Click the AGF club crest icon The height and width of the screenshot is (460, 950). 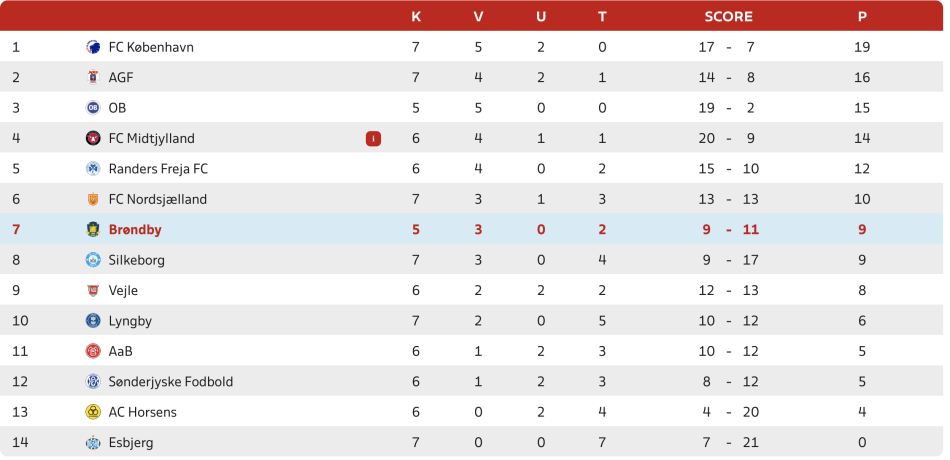pyautogui.click(x=93, y=77)
